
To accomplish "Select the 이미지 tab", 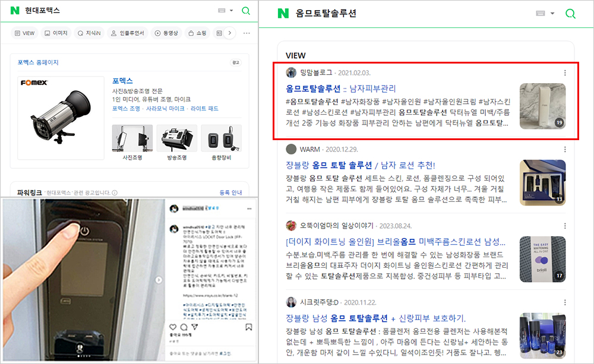I will tap(56, 33).
